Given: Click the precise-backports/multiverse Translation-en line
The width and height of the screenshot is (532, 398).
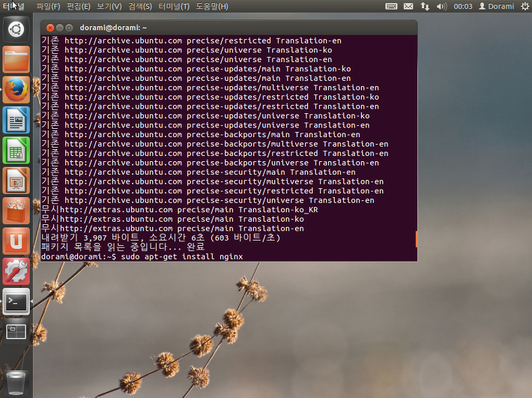Looking at the screenshot, I should (x=215, y=144).
